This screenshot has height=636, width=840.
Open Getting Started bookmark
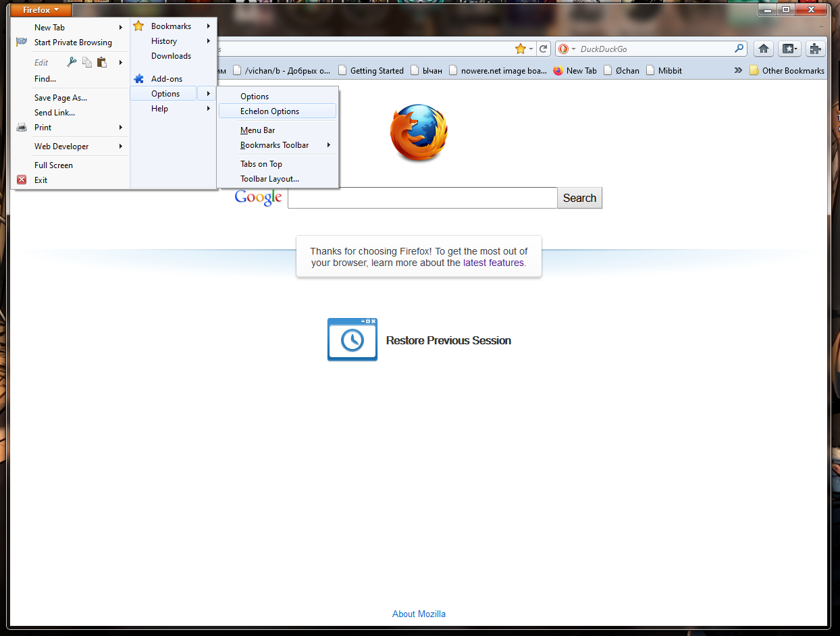click(x=371, y=70)
